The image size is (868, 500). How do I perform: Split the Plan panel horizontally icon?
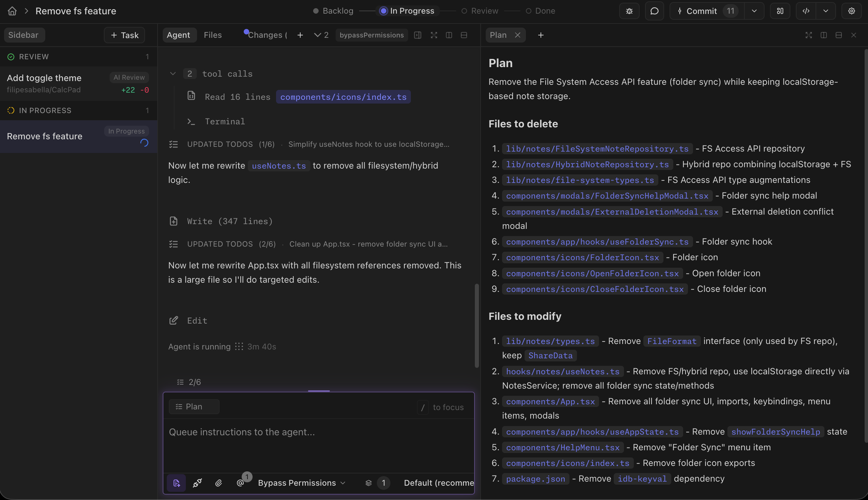(838, 35)
